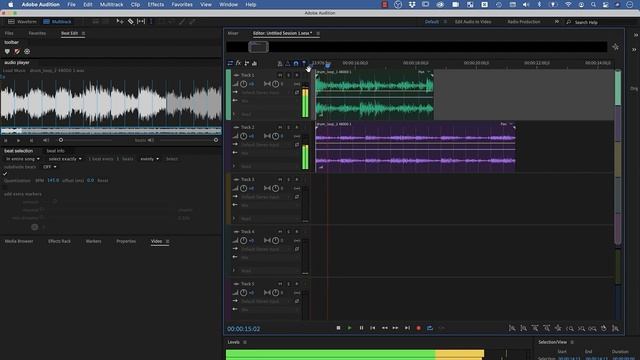Select the purple drum loop clip on Track 2
The image size is (640, 360).
click(415, 147)
